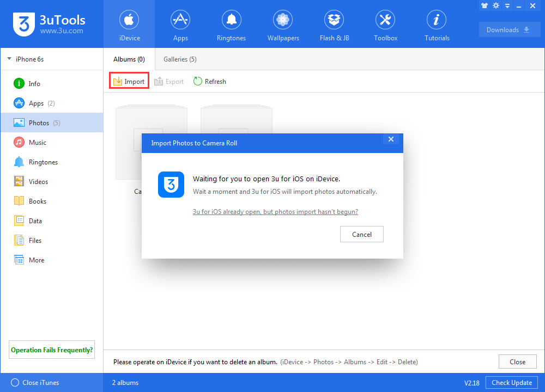Image resolution: width=545 pixels, height=392 pixels.
Task: Select Books in the sidebar
Action: click(52, 201)
